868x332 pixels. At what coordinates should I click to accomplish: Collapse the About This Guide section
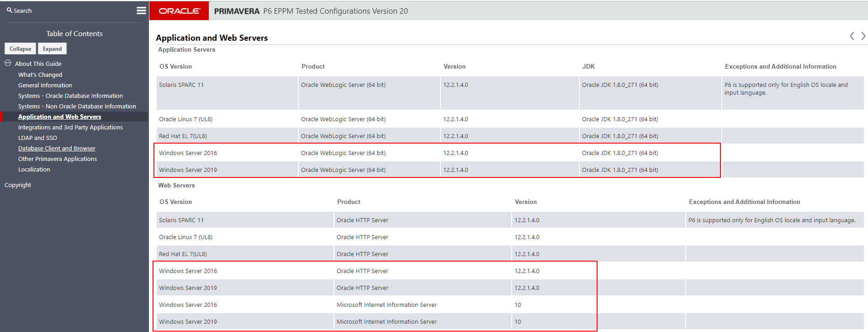(x=8, y=63)
